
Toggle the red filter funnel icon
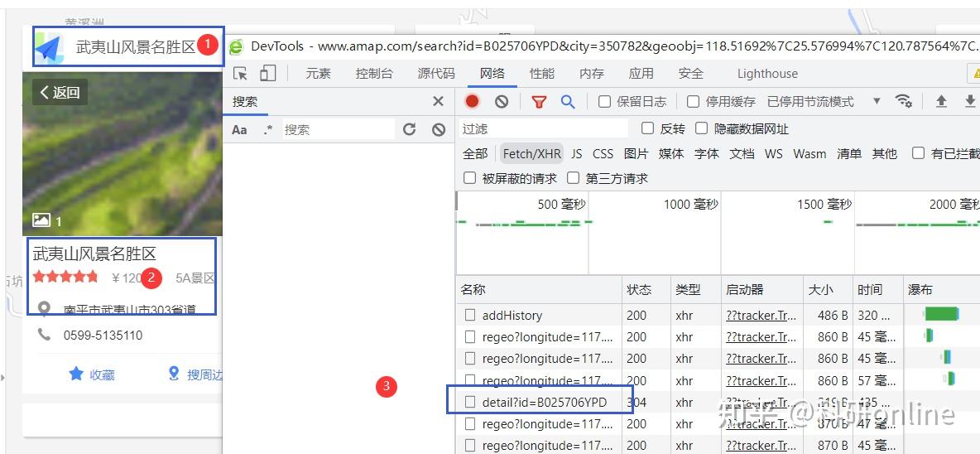539,101
